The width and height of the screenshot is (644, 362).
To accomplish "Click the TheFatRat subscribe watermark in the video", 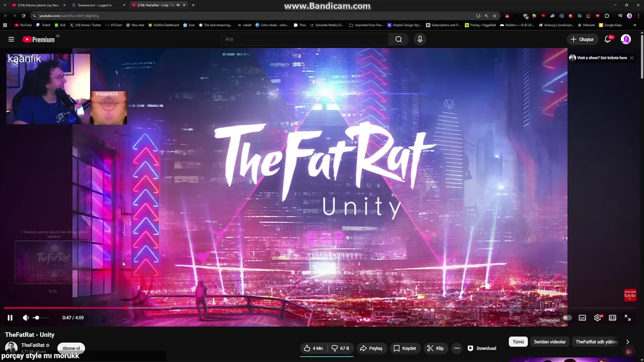I will (x=630, y=295).
